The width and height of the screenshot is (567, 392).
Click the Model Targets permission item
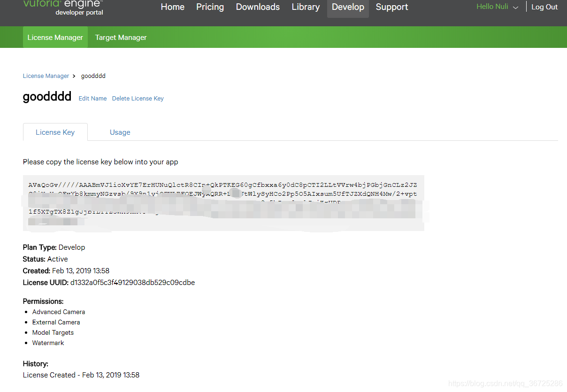pos(53,332)
